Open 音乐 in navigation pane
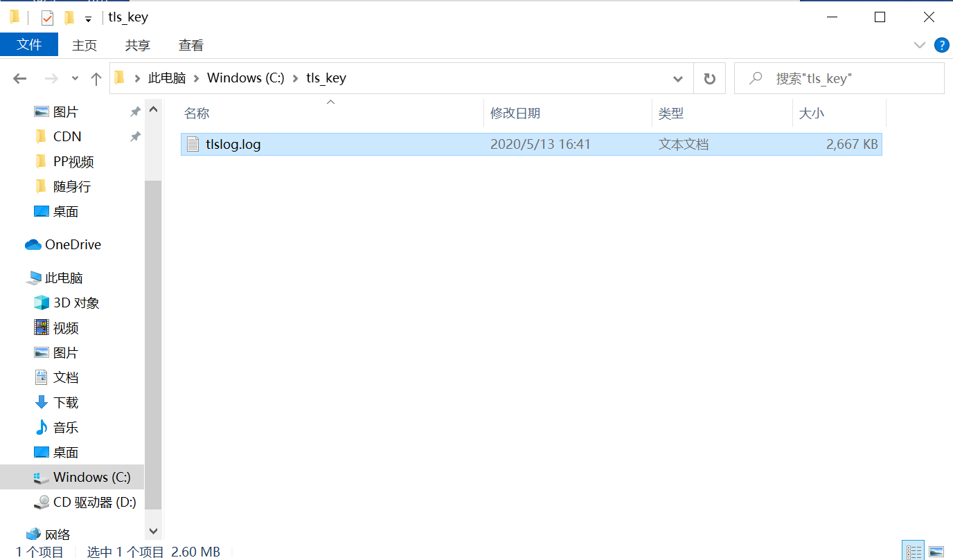Screen dimensions: 953x560 (x=66, y=427)
